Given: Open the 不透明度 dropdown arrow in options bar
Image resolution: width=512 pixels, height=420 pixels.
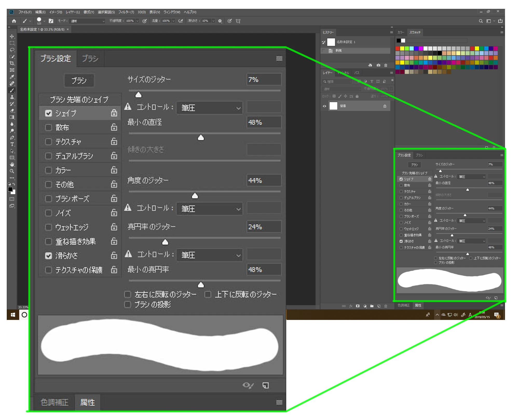Looking at the screenshot, I should pyautogui.click(x=137, y=21).
